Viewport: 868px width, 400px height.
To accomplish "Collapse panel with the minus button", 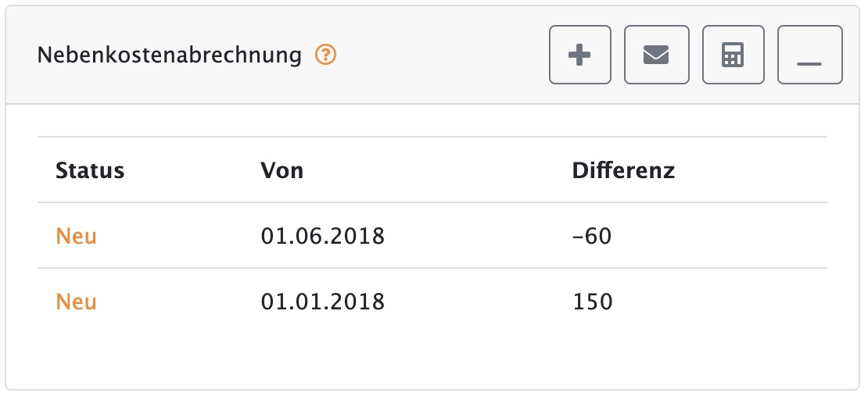I will click(x=810, y=55).
